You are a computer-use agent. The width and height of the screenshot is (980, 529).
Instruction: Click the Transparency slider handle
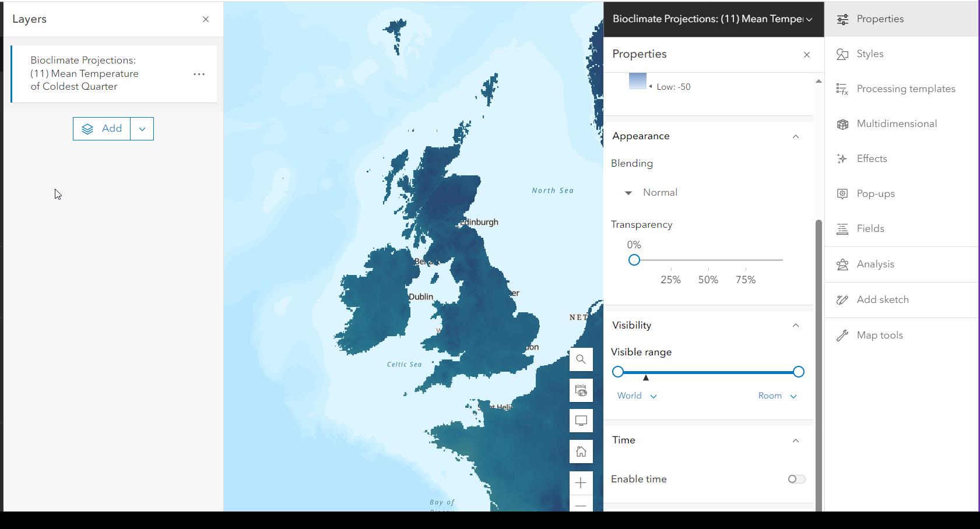634,260
